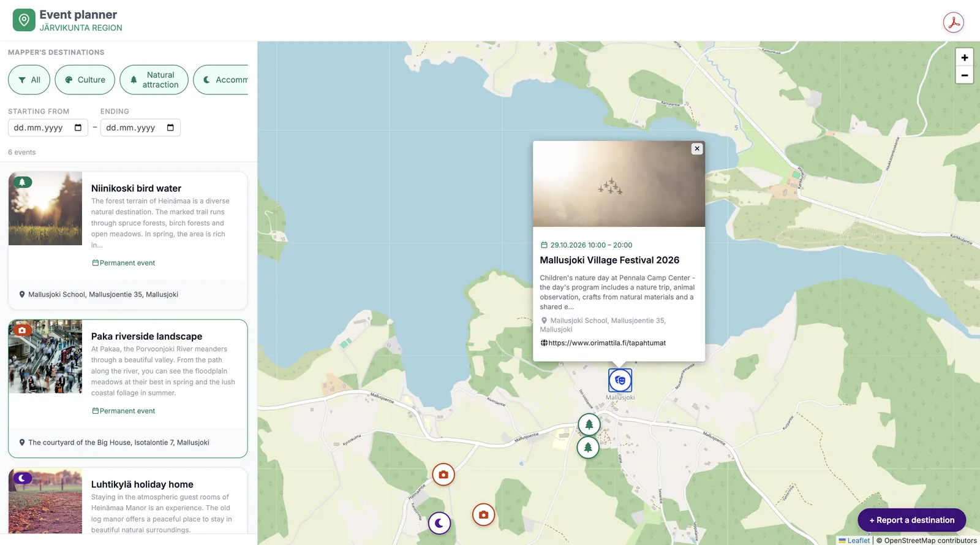980x545 pixels.
Task: Zoom in on the map
Action: coord(964,57)
